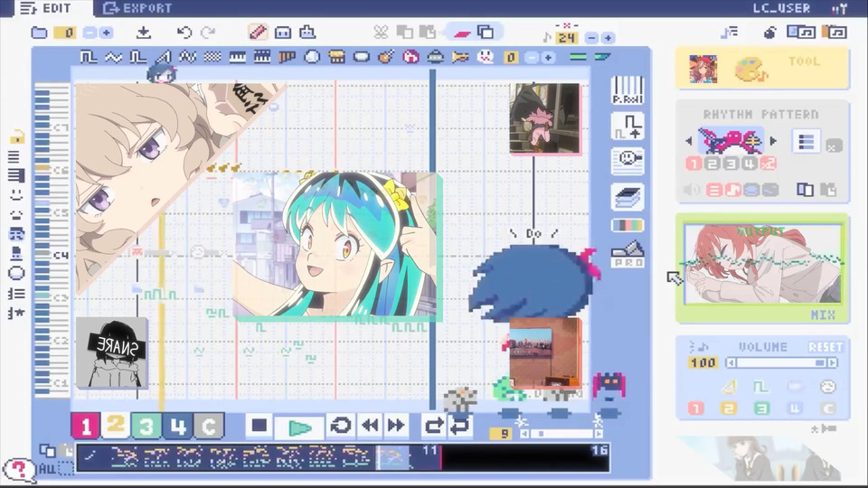Open the EXPORT tab
The height and width of the screenshot is (488, 868).
[x=137, y=8]
